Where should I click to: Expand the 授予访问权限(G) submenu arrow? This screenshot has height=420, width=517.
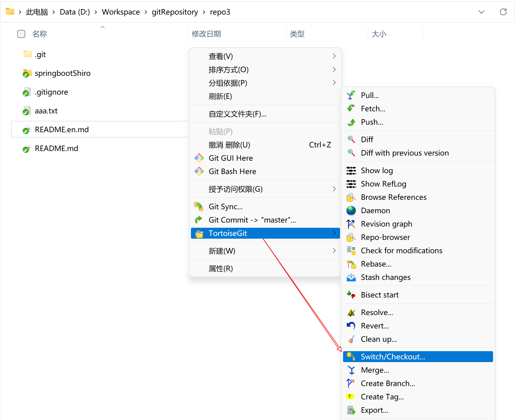click(x=334, y=189)
